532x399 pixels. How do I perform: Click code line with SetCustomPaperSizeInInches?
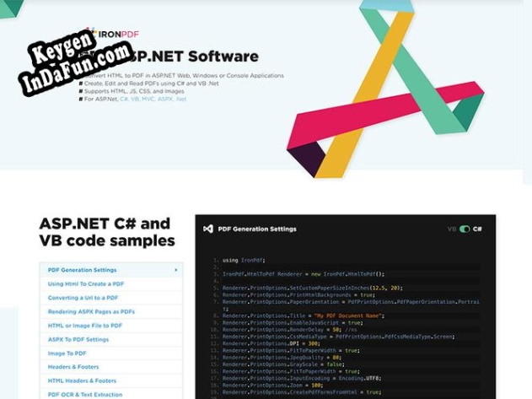(313, 288)
